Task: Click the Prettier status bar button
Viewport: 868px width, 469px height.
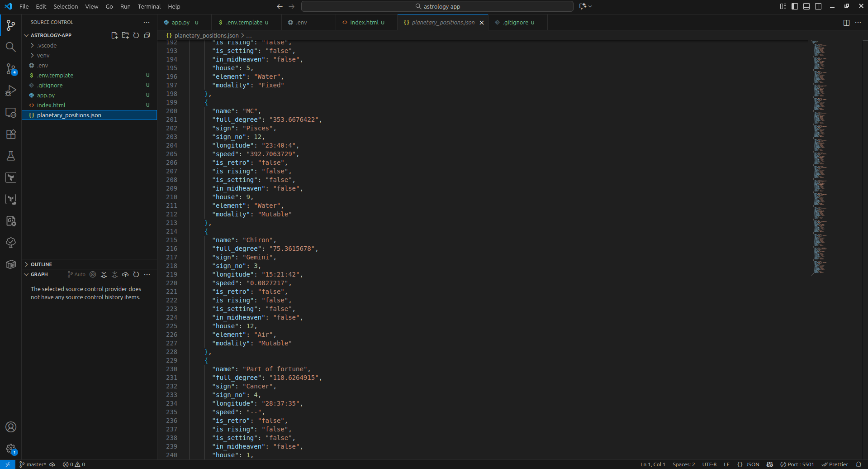Action: coord(835,464)
